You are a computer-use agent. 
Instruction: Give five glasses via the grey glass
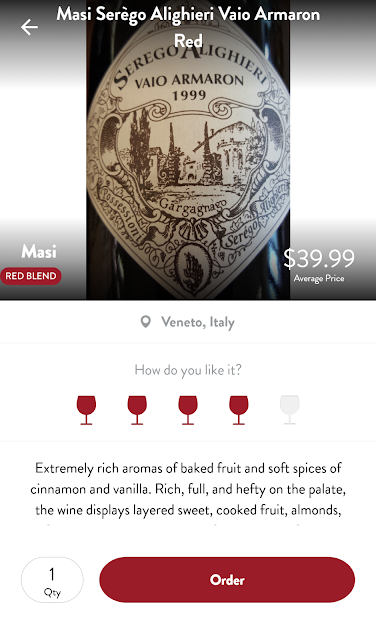(289, 410)
